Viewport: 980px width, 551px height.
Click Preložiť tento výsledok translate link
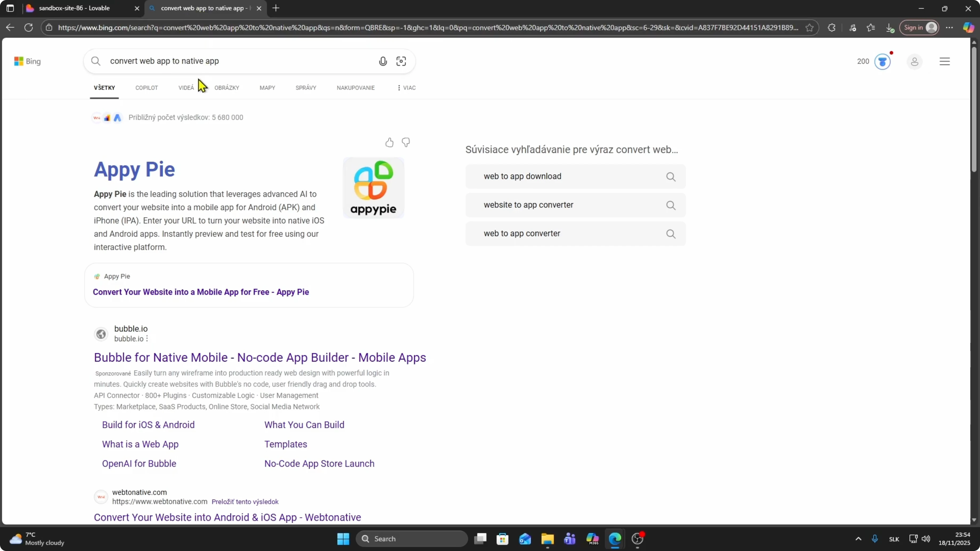point(245,502)
